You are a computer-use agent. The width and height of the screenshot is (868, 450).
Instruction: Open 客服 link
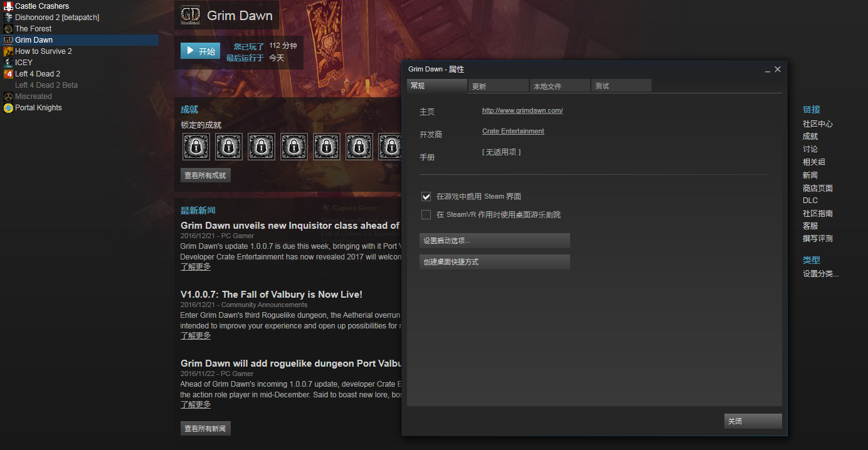(x=810, y=226)
